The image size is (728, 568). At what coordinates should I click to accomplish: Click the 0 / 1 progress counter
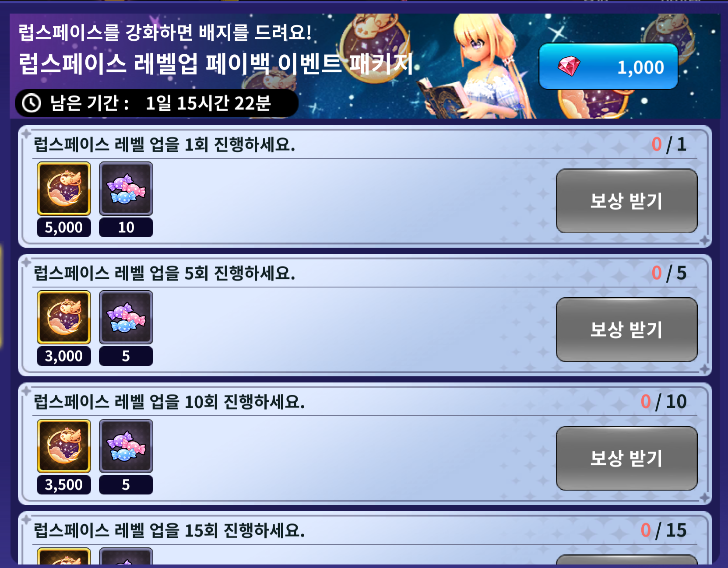669,144
